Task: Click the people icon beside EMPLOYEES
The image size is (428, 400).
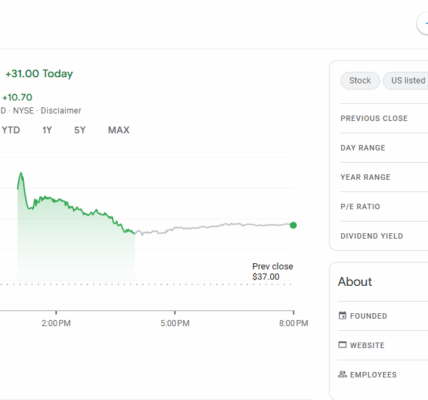Action: [342, 374]
